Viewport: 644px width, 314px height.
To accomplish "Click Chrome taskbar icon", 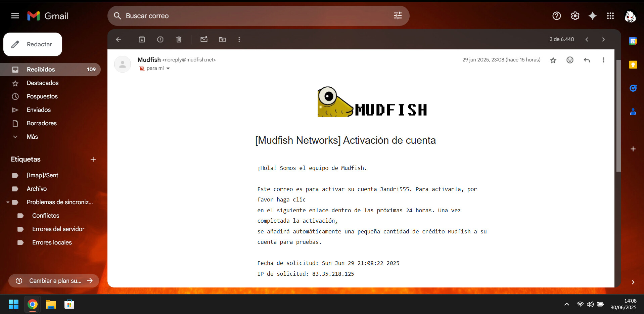I will pos(33,305).
